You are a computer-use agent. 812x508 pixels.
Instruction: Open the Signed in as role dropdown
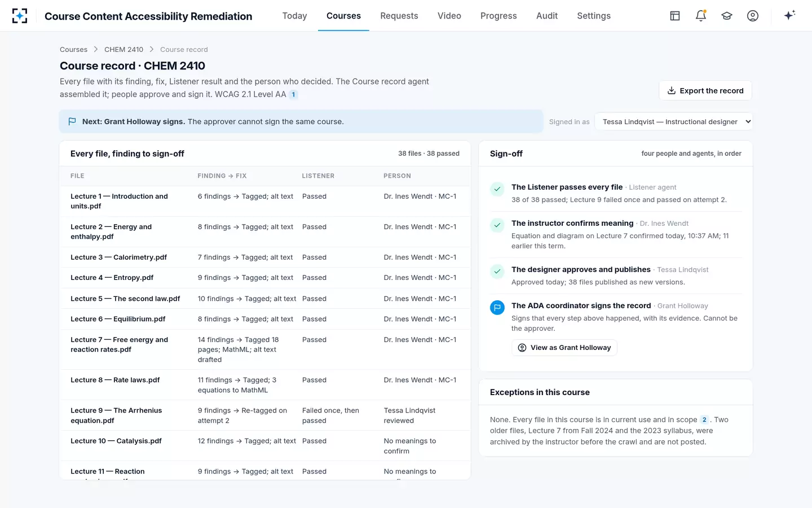[x=674, y=121]
